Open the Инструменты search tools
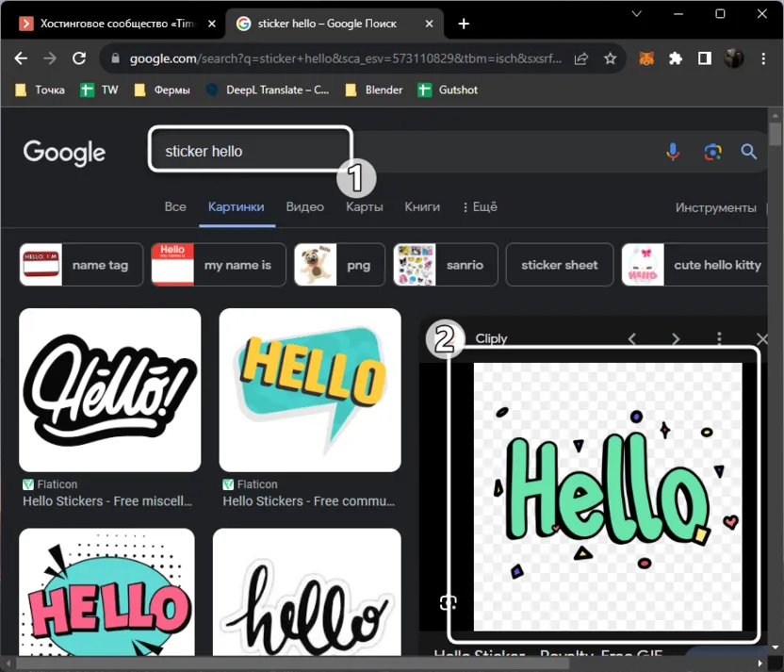Screen dimensions: 784x672 click(716, 207)
